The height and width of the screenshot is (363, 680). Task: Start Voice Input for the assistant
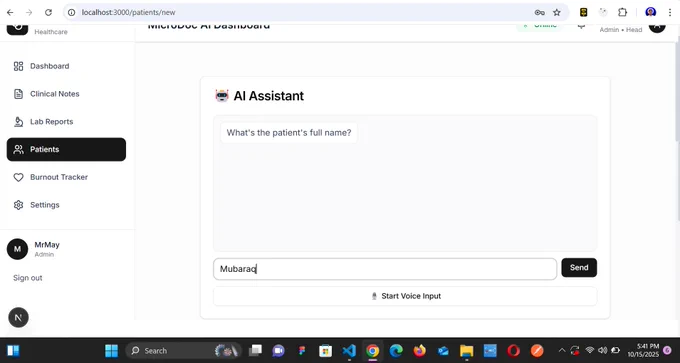405,296
